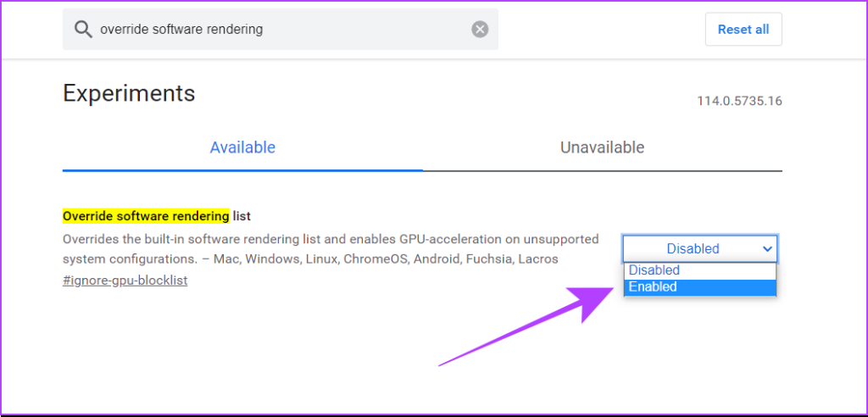Clear the search box with the X icon

[480, 30]
